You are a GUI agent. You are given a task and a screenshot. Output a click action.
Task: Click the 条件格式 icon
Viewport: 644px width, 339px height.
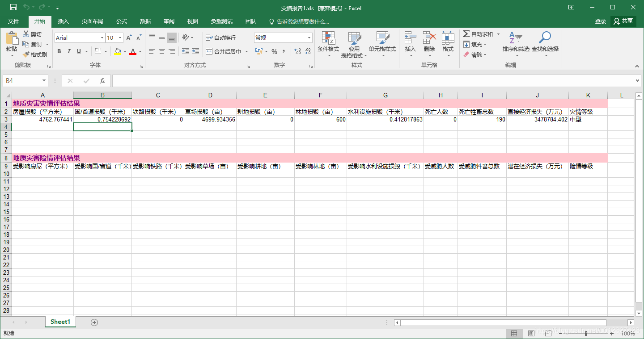328,43
